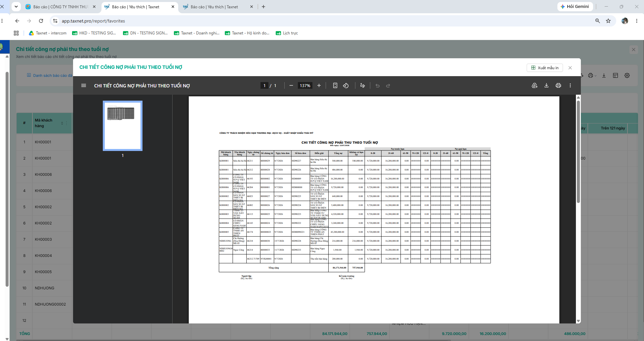The width and height of the screenshot is (644, 341).
Task: Click the Xuất mẫu in button
Action: click(x=545, y=68)
